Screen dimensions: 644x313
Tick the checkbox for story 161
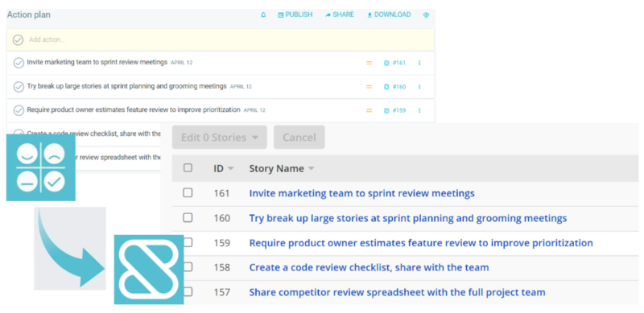coord(188,193)
